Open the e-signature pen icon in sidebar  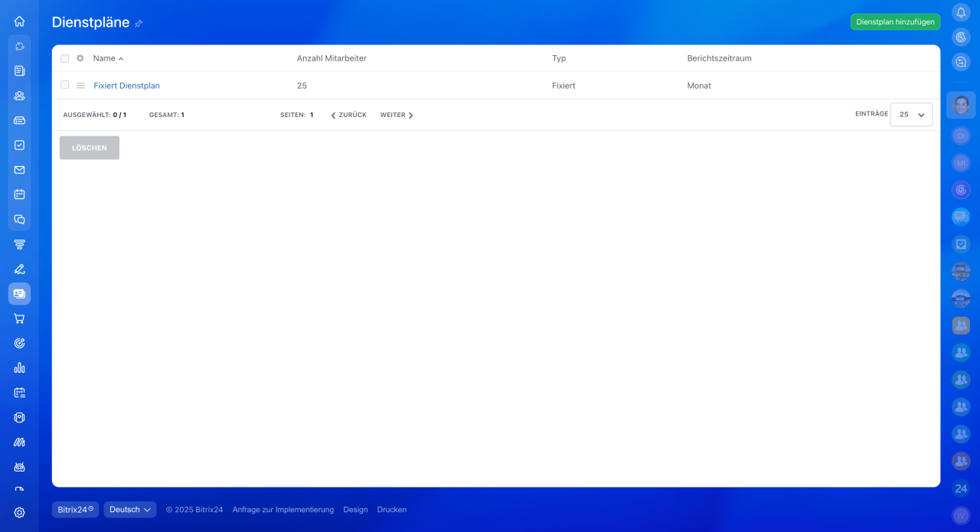pyautogui.click(x=19, y=269)
